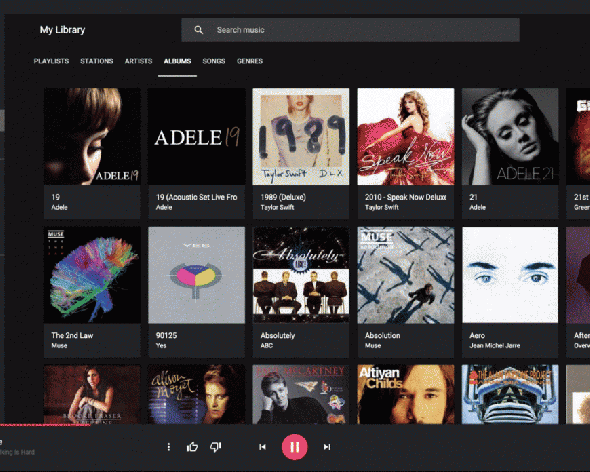Viewport: 590px width, 472px height.
Task: Open the Aero album cover
Action: 510,275
